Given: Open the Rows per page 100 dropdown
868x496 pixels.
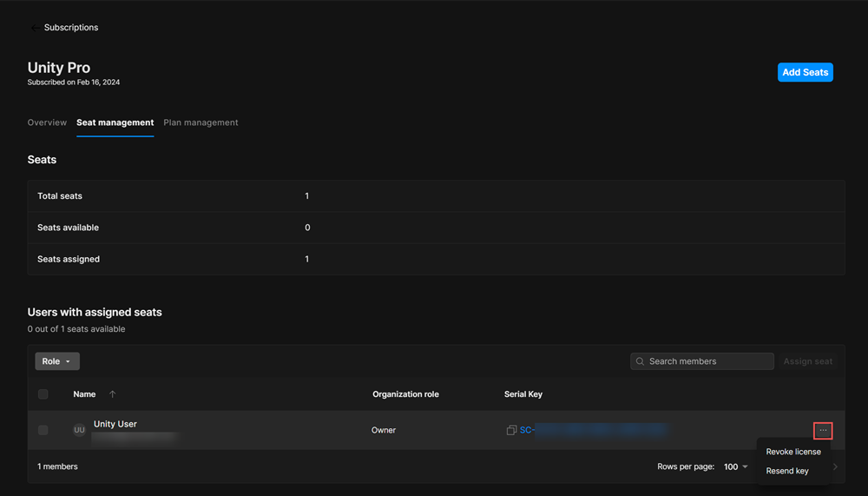Looking at the screenshot, I should (736, 466).
